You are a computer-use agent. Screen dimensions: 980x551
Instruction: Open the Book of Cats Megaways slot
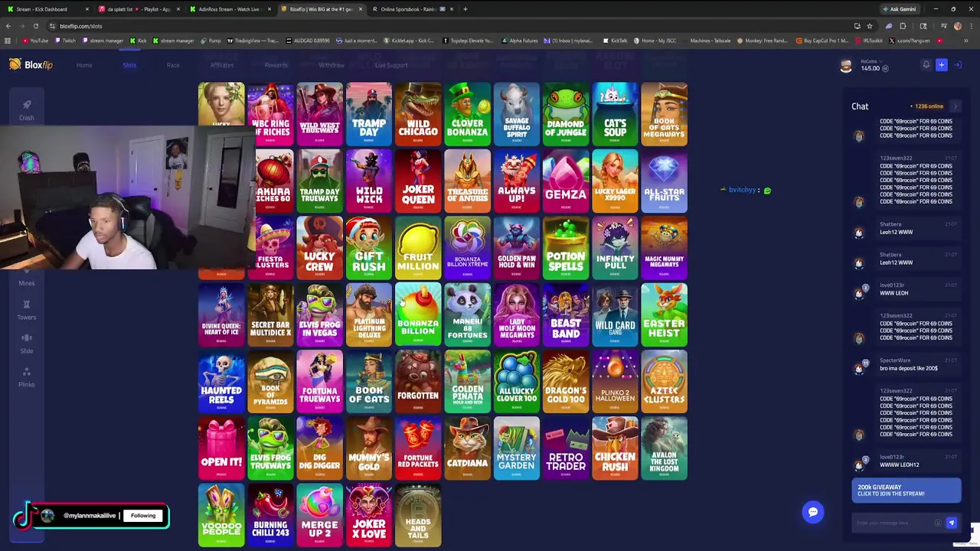pos(665,113)
